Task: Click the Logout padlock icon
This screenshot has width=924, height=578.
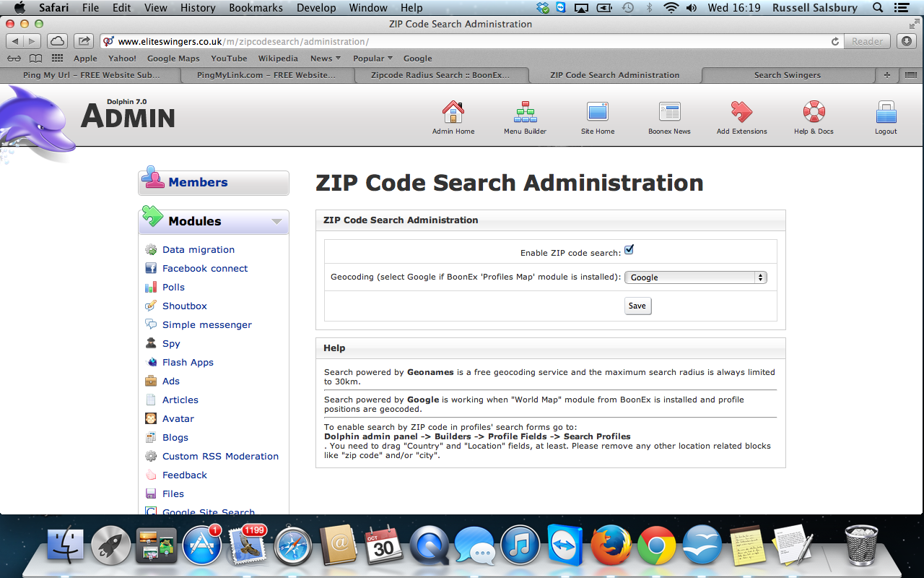Action: (886, 113)
